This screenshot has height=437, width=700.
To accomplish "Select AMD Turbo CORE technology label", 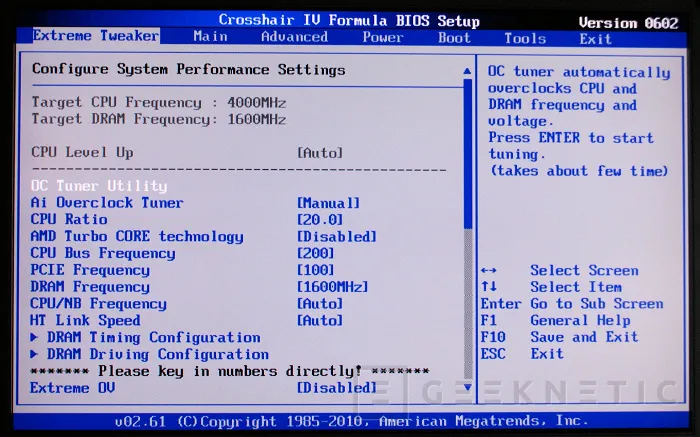I will coord(137,237).
